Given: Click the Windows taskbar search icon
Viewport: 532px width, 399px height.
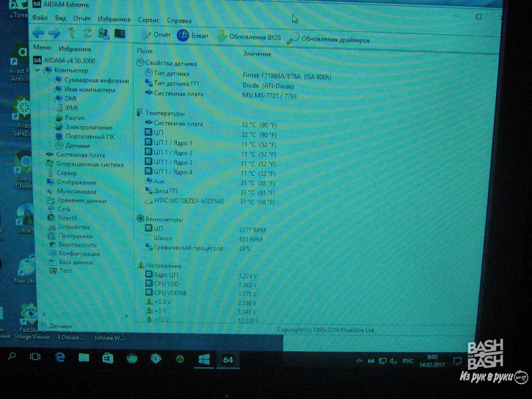Looking at the screenshot, I should [x=12, y=356].
